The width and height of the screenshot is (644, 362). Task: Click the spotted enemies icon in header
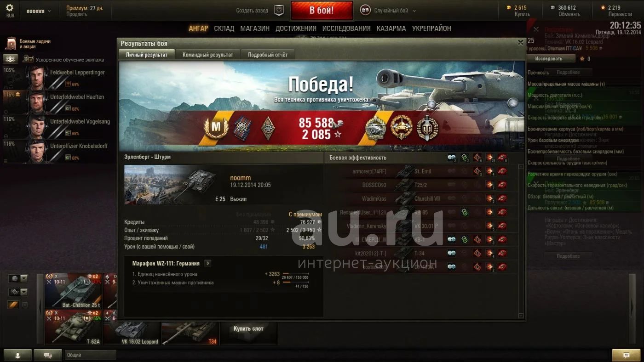point(452,158)
